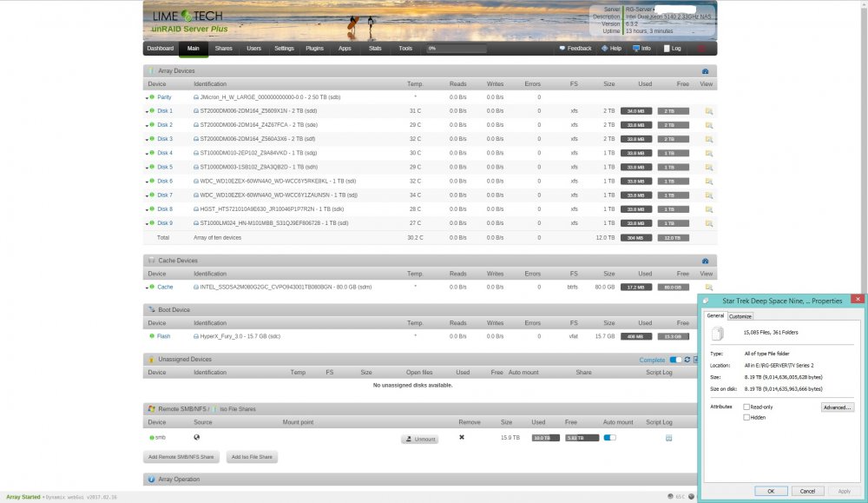Image resolution: width=868 pixels, height=503 pixels.
Task: Switch to the Shares tab
Action: pos(224,48)
